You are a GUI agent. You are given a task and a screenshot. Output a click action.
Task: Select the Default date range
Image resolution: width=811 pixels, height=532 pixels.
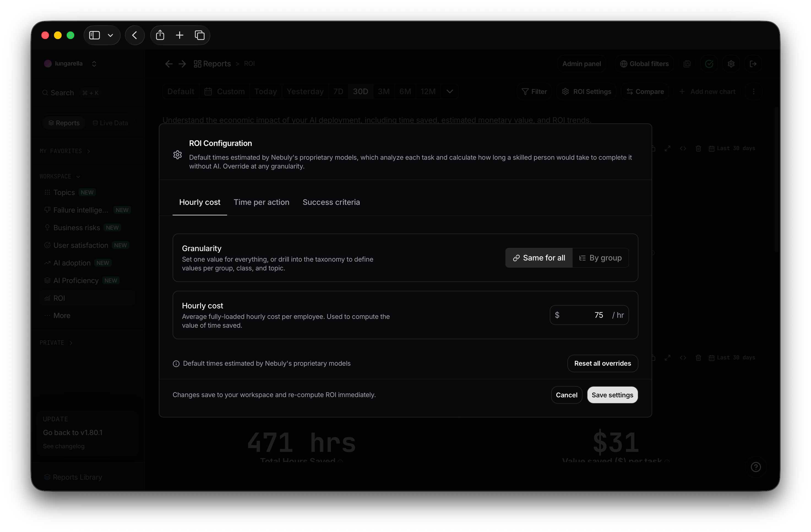click(181, 91)
